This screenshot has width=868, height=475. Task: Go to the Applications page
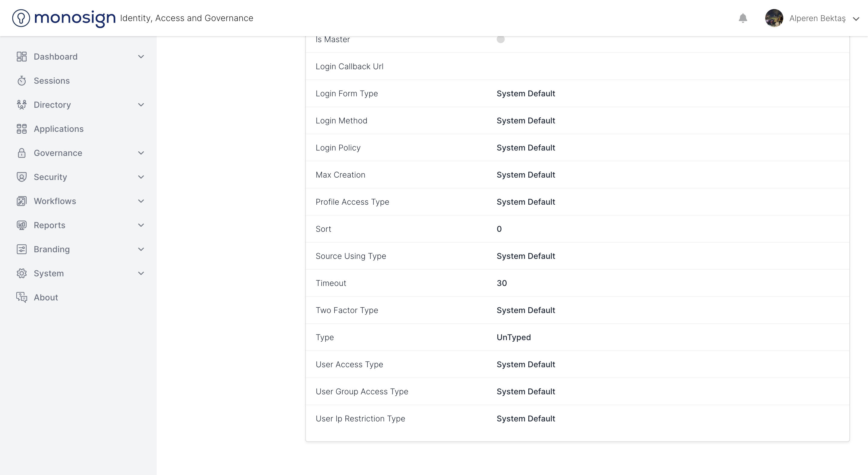(x=59, y=129)
